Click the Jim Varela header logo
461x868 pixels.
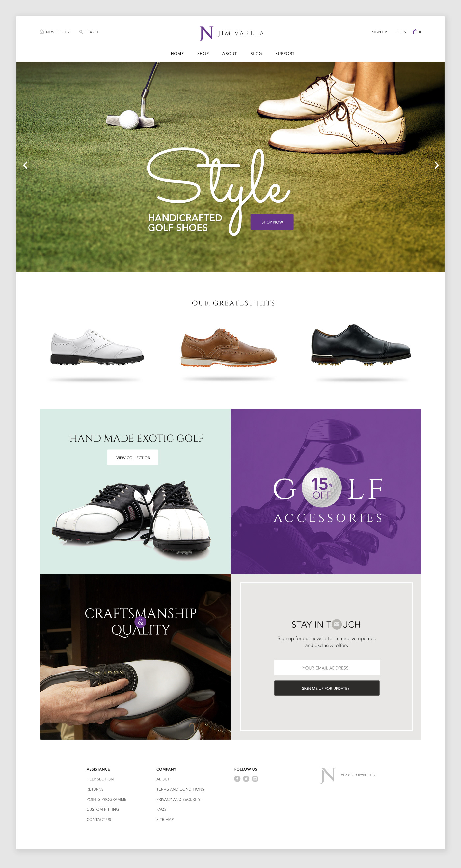pyautogui.click(x=232, y=33)
